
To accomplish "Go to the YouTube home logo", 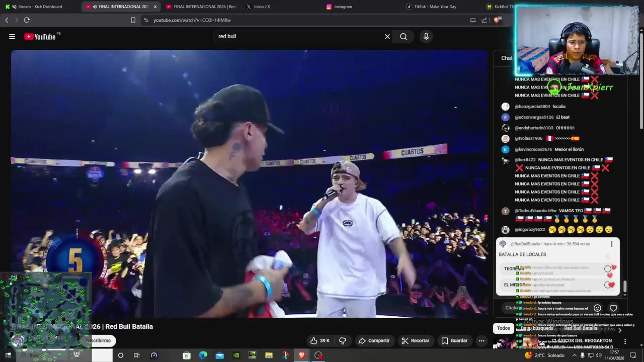I will click(40, 36).
